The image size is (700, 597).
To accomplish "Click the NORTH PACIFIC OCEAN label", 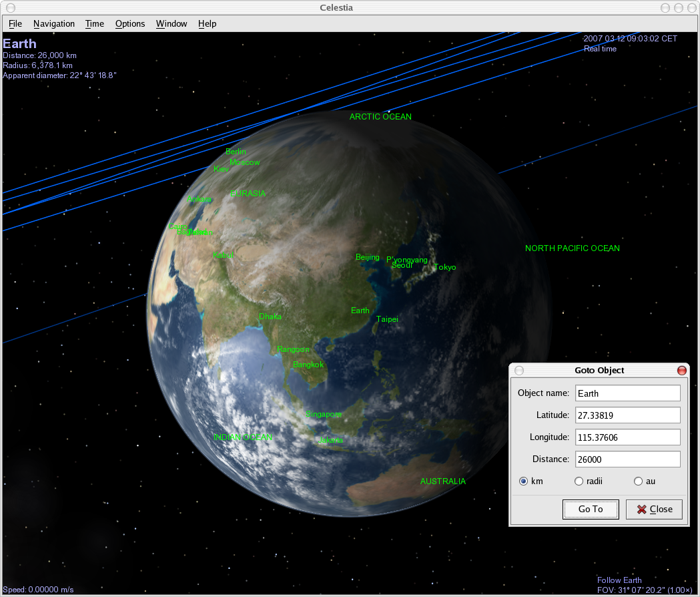I will (x=573, y=248).
